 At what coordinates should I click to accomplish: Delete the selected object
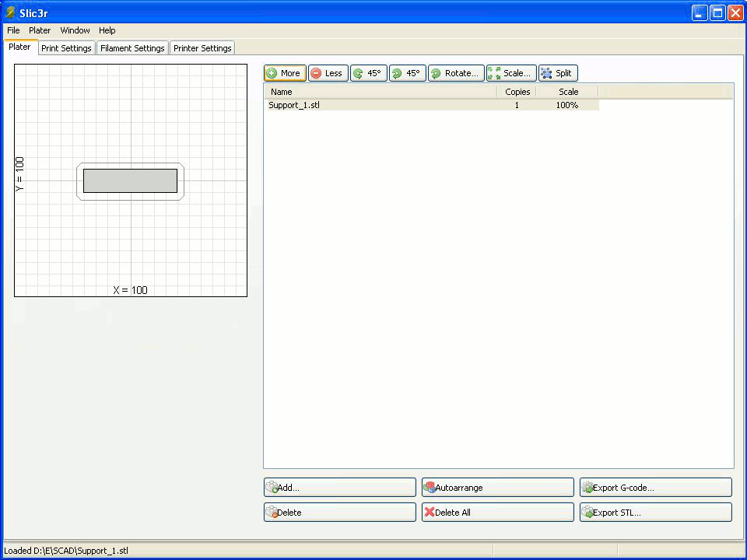(339, 513)
